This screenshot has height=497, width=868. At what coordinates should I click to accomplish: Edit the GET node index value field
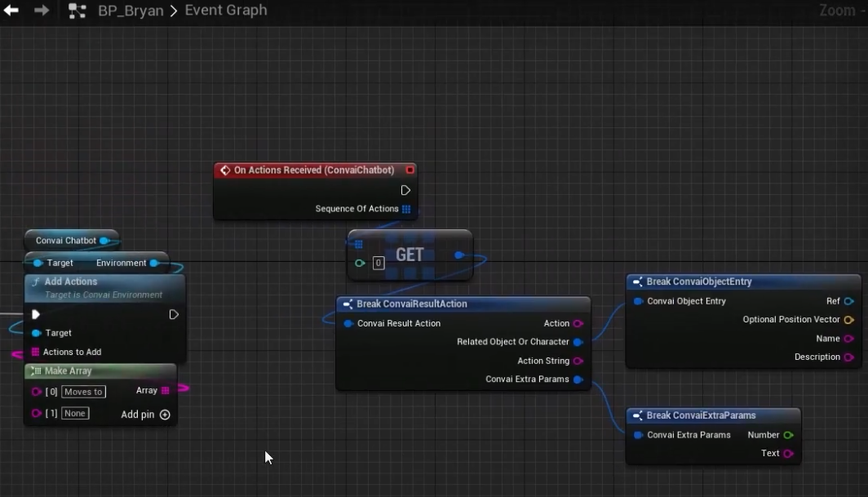pyautogui.click(x=378, y=263)
